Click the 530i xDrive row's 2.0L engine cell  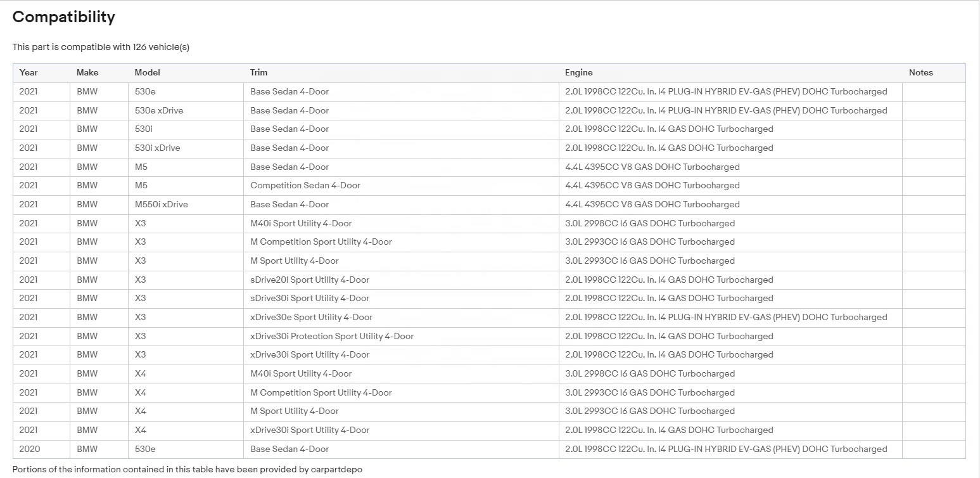[669, 148]
